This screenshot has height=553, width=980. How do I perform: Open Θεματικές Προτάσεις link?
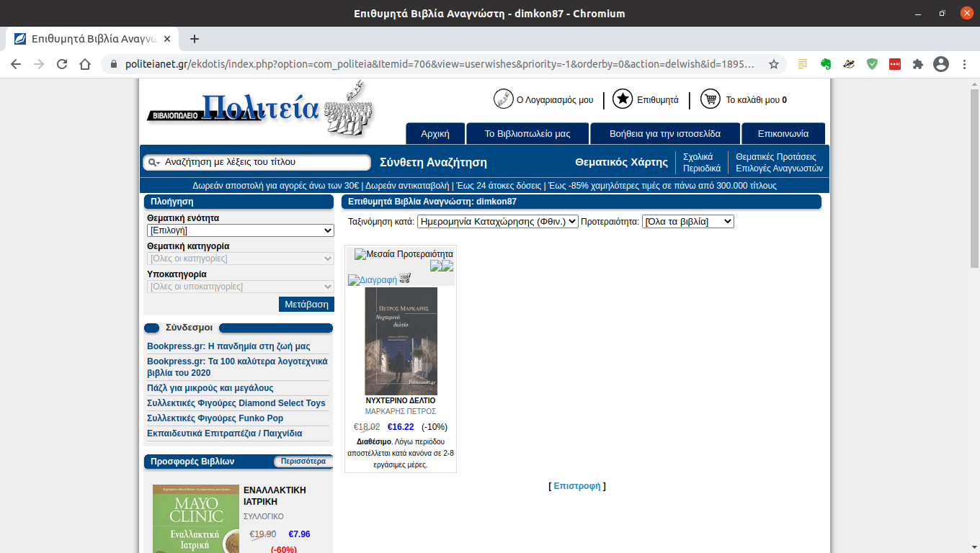776,157
